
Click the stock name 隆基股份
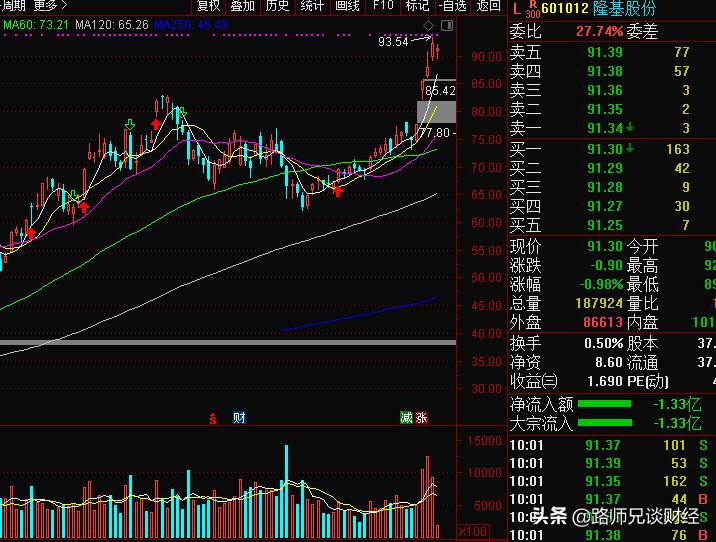pos(624,8)
